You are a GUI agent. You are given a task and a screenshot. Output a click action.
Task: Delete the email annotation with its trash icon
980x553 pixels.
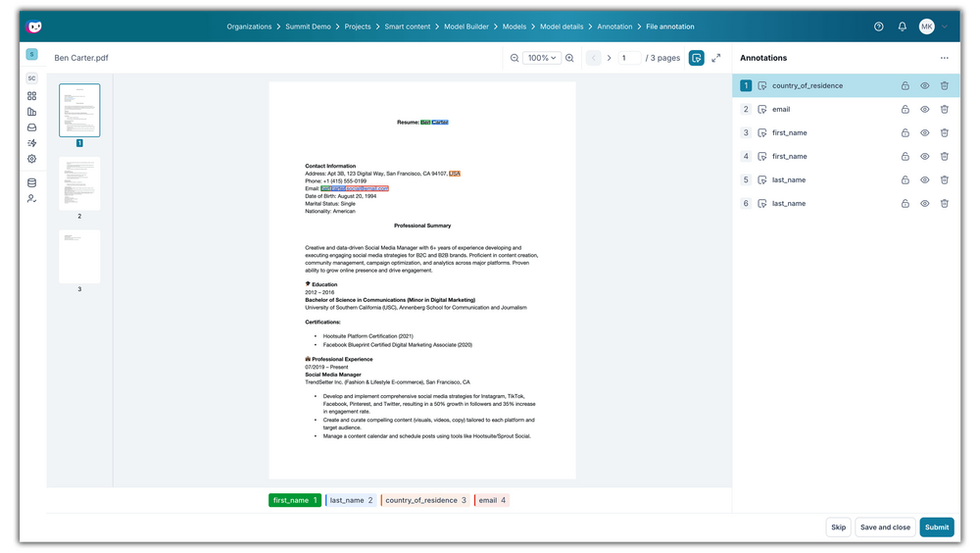click(945, 109)
